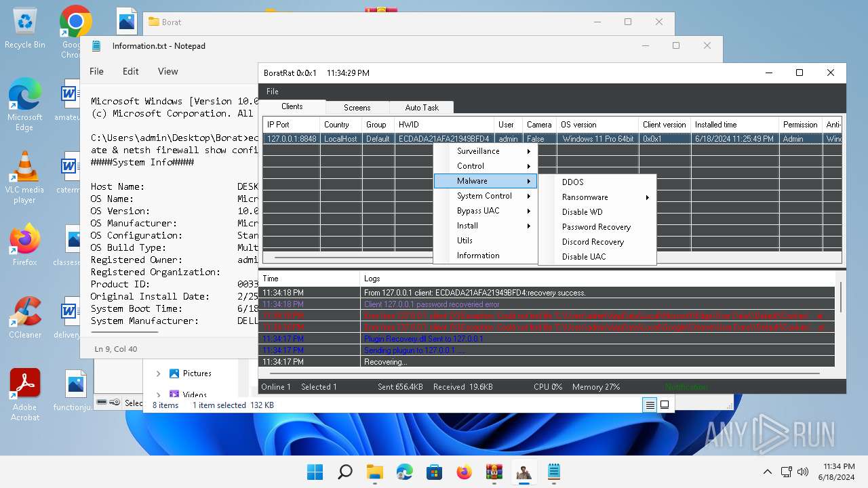Click 'recovery success' log entry

pyautogui.click(x=548, y=293)
